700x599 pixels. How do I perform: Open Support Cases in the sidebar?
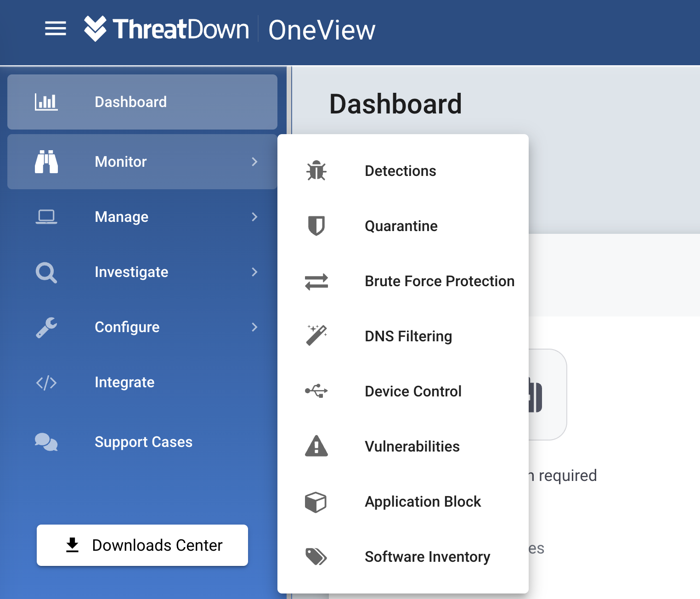(142, 442)
